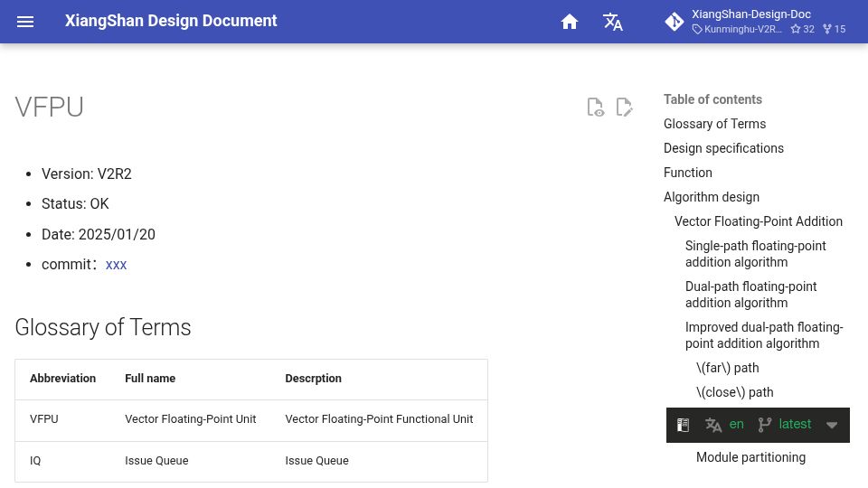Jump to the close path entry
Image resolution: width=868 pixels, height=488 pixels.
pos(734,392)
